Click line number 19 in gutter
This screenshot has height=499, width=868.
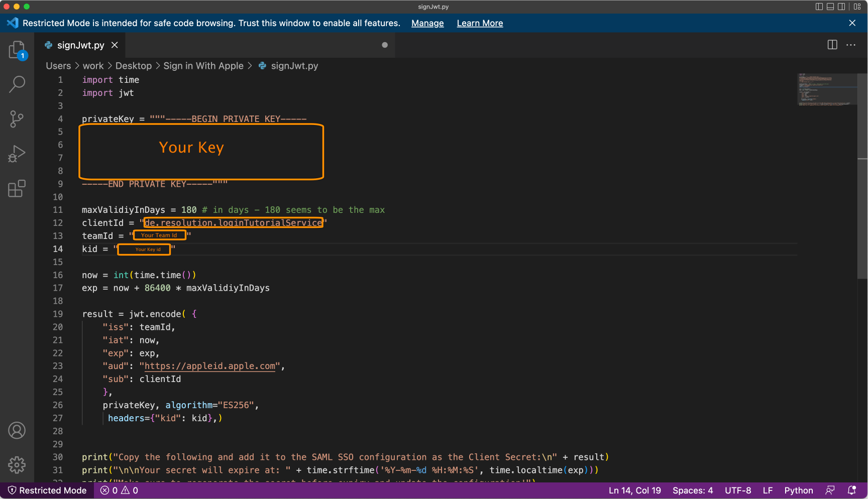(x=58, y=314)
